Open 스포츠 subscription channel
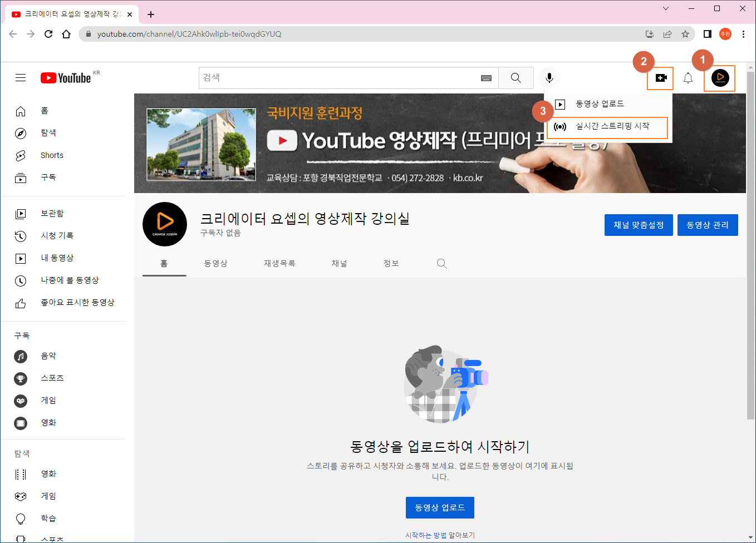Image resolution: width=756 pixels, height=543 pixels. [63, 378]
